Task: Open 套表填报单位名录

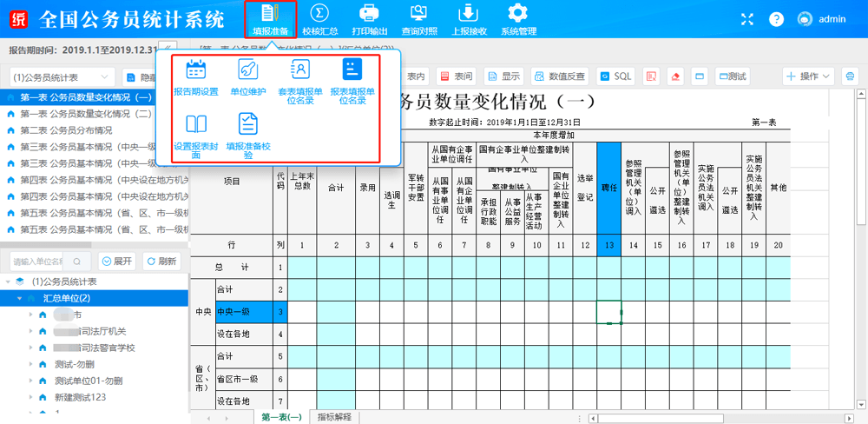Action: coord(300,82)
